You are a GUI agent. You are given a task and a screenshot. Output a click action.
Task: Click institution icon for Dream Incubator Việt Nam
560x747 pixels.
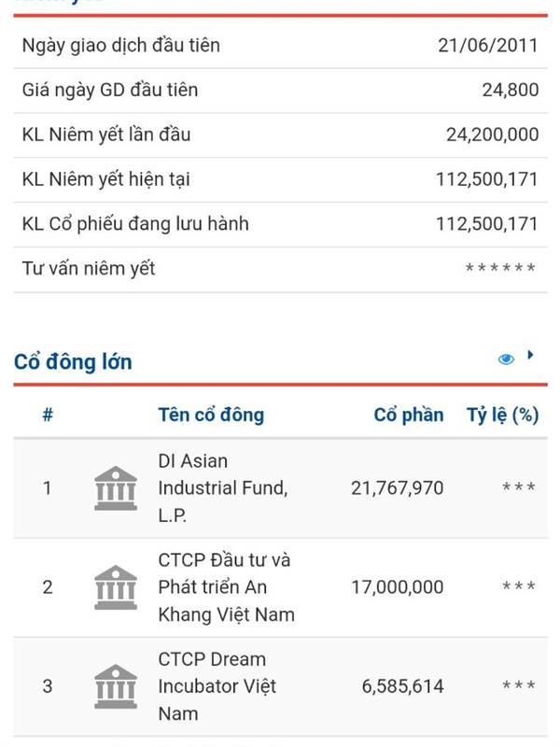(x=116, y=686)
